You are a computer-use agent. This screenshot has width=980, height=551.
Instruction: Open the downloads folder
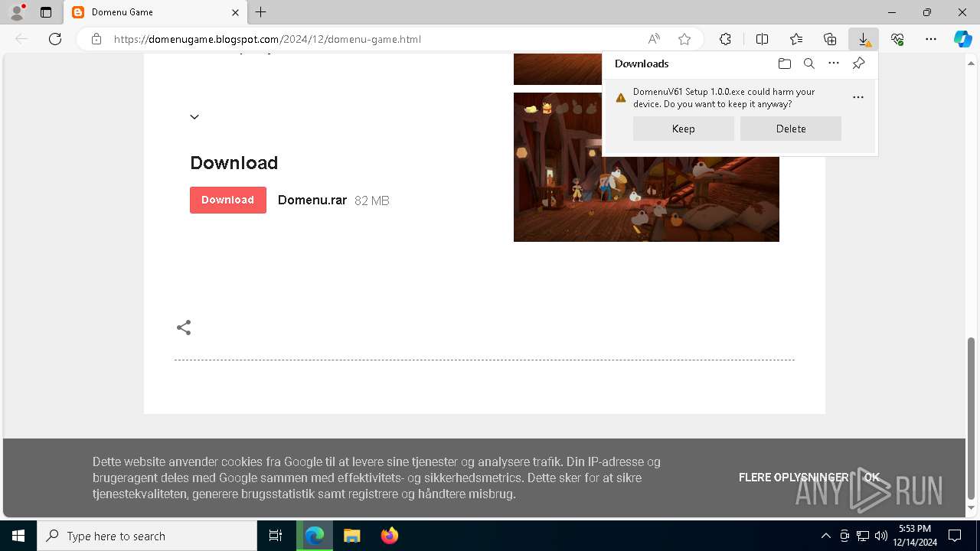pos(784,64)
